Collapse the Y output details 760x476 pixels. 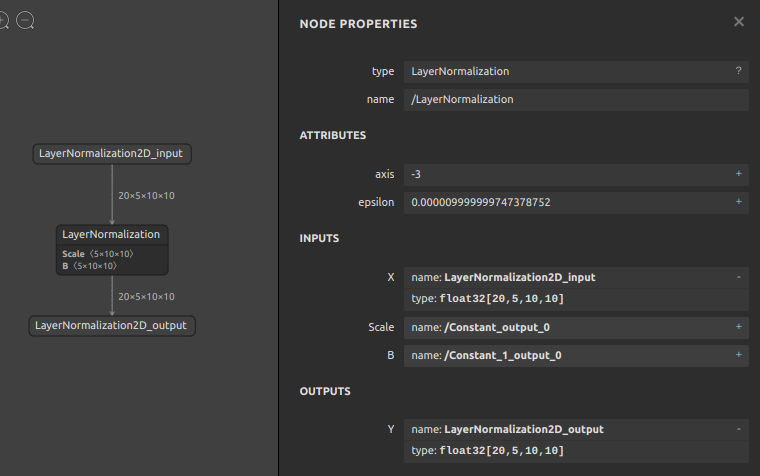click(738, 429)
